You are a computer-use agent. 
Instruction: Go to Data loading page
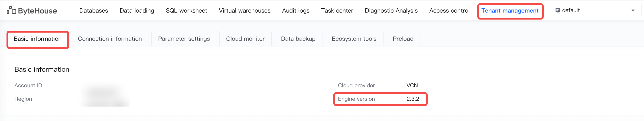[x=137, y=10]
